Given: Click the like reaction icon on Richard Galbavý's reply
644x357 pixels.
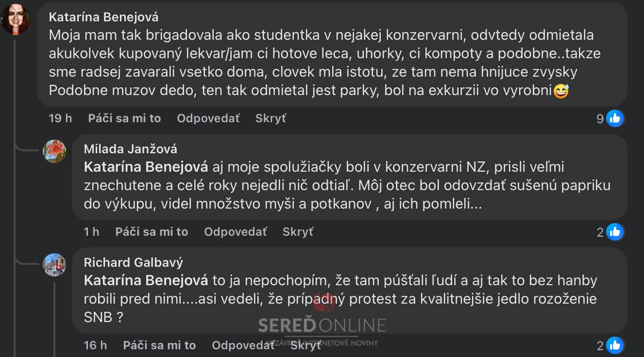Looking at the screenshot, I should tap(615, 345).
